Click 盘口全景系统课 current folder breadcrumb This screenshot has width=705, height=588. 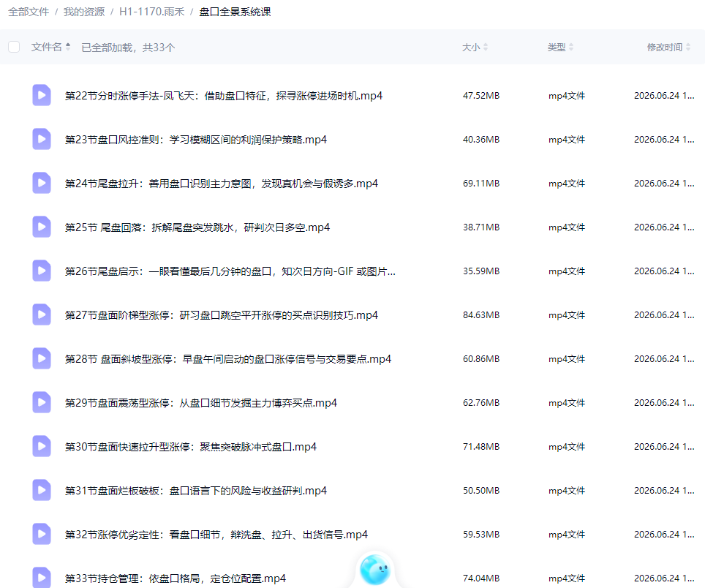point(235,12)
